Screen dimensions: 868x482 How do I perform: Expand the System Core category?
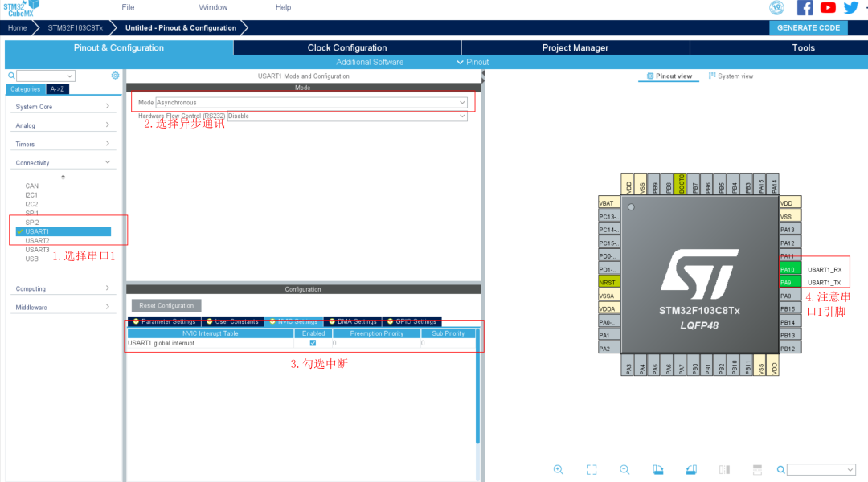click(63, 107)
